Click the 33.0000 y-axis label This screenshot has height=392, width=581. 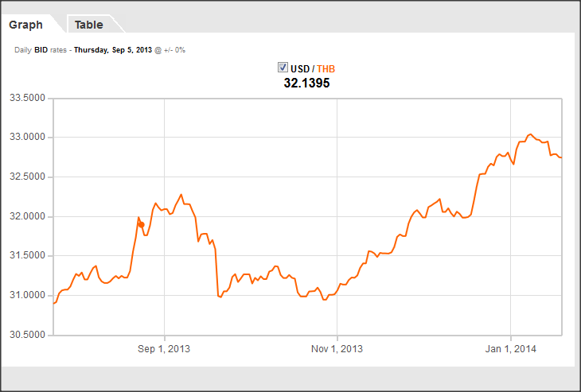click(26, 138)
